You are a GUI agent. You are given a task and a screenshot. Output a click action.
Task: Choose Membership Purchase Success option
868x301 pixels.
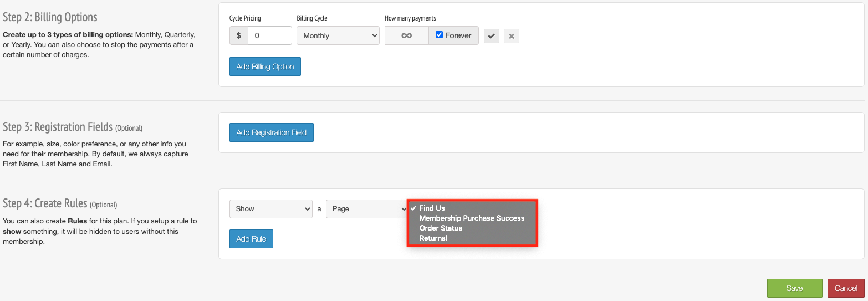(x=472, y=218)
